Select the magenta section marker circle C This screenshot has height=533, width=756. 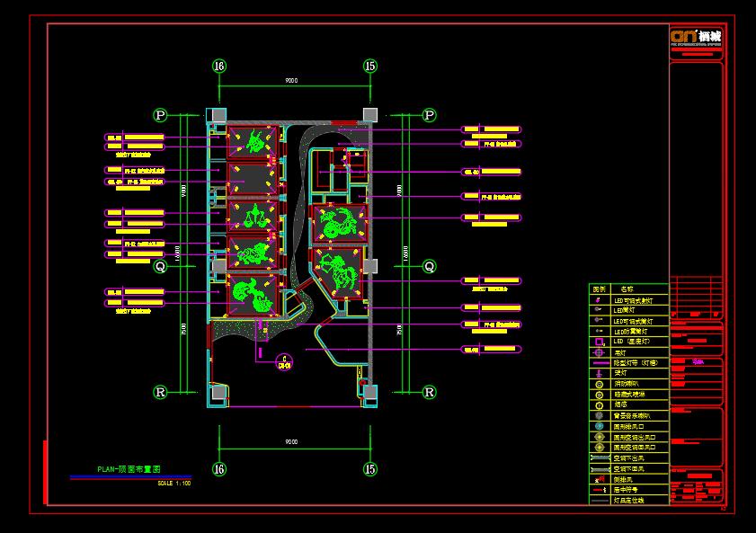coord(284,362)
